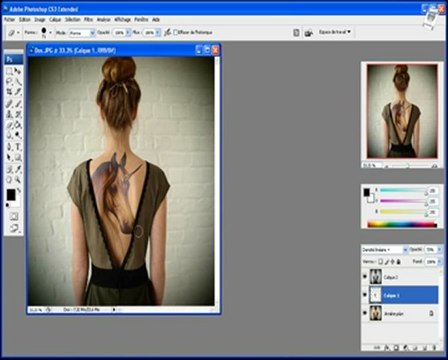Pick a color from the spectrum ramp
The width and height of the screenshot is (448, 360).
pyautogui.click(x=402, y=224)
